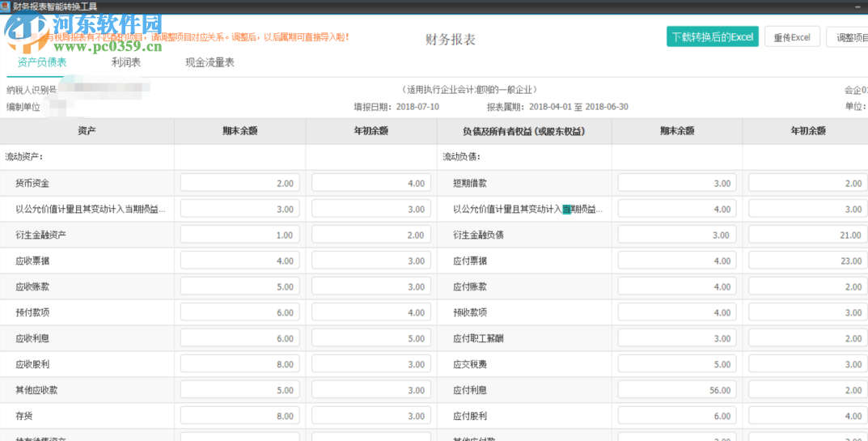Click 货币资金 年初余额 field

[x=370, y=183]
